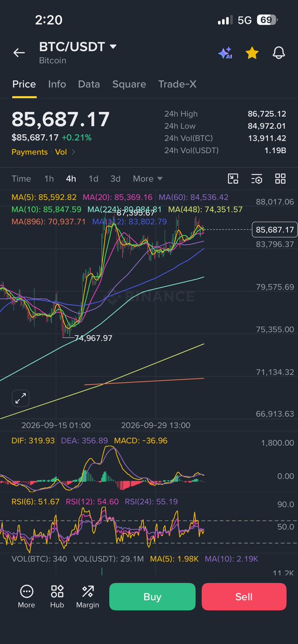Open the Margin trading icon
Screen dimensions: 298x644
click(x=88, y=597)
